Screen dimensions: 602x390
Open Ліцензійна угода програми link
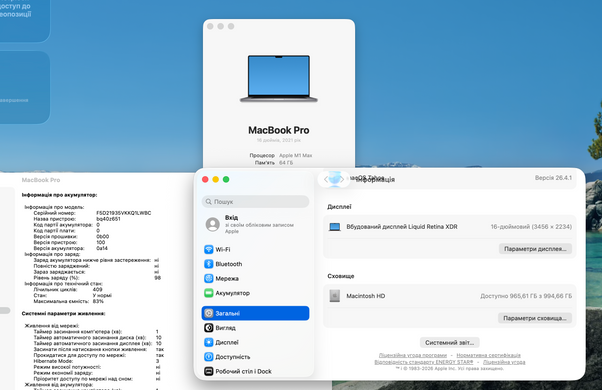click(x=413, y=355)
